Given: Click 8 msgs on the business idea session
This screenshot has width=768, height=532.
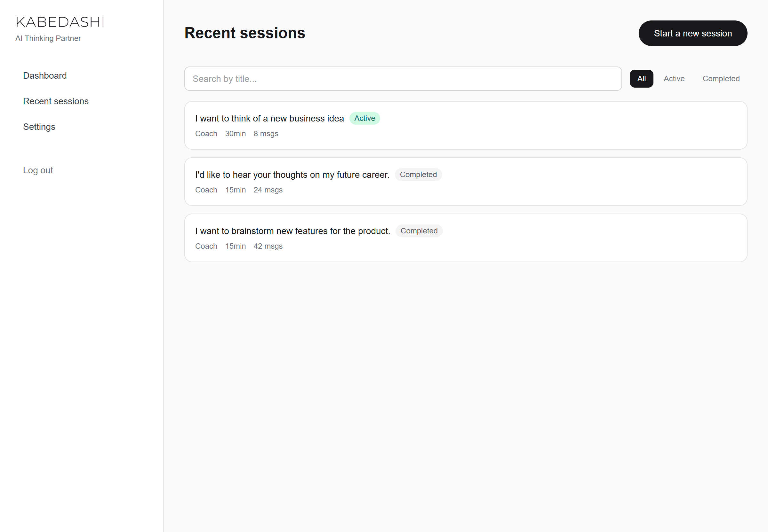Looking at the screenshot, I should (266, 133).
